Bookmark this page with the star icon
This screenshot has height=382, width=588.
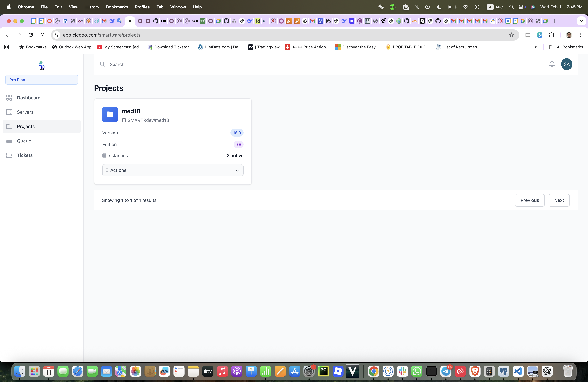click(511, 35)
